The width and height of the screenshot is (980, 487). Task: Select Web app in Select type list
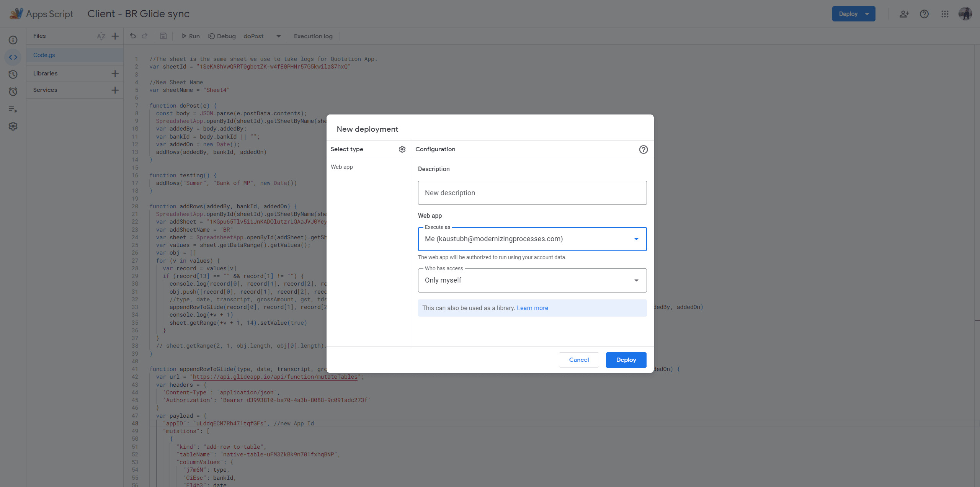(x=342, y=167)
